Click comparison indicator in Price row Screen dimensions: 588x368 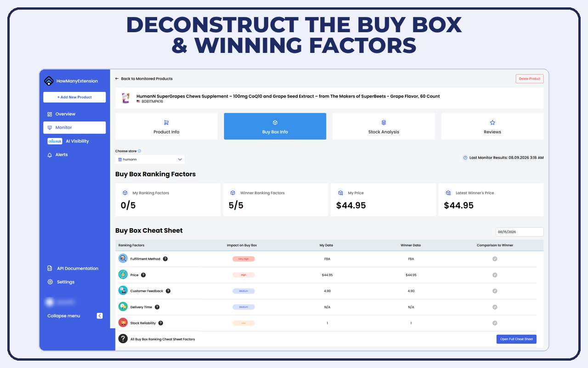click(495, 275)
